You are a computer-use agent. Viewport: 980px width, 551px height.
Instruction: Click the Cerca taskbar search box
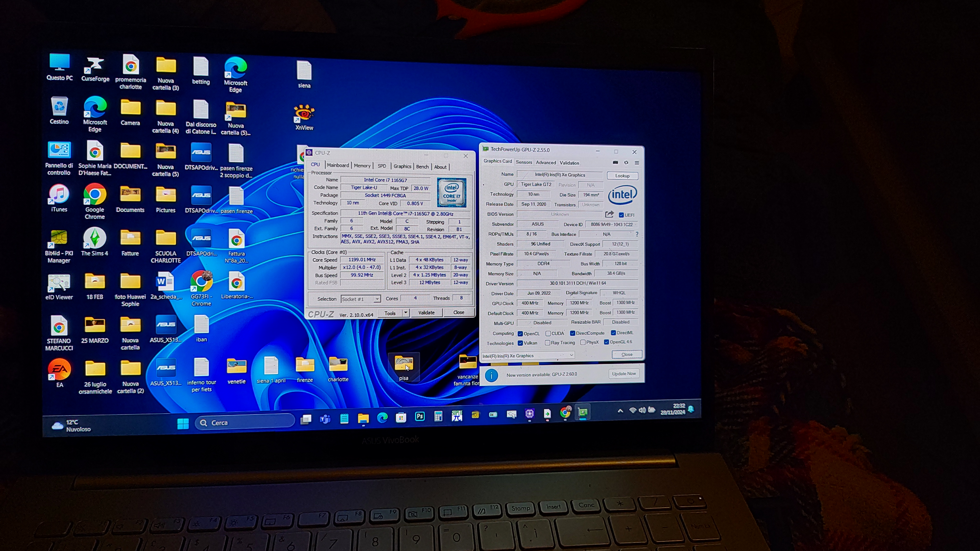point(245,423)
